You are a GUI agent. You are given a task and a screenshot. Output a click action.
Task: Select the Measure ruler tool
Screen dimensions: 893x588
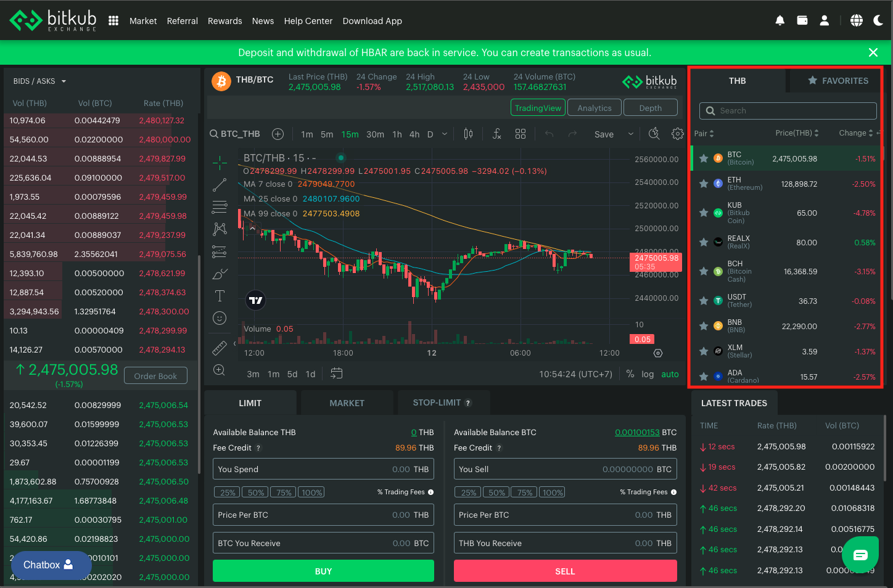coord(220,347)
